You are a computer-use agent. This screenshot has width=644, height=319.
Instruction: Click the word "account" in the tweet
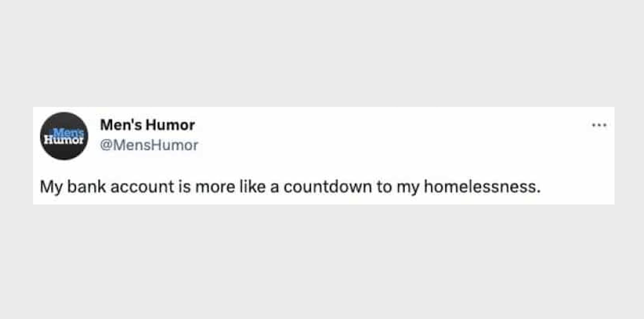click(x=143, y=187)
